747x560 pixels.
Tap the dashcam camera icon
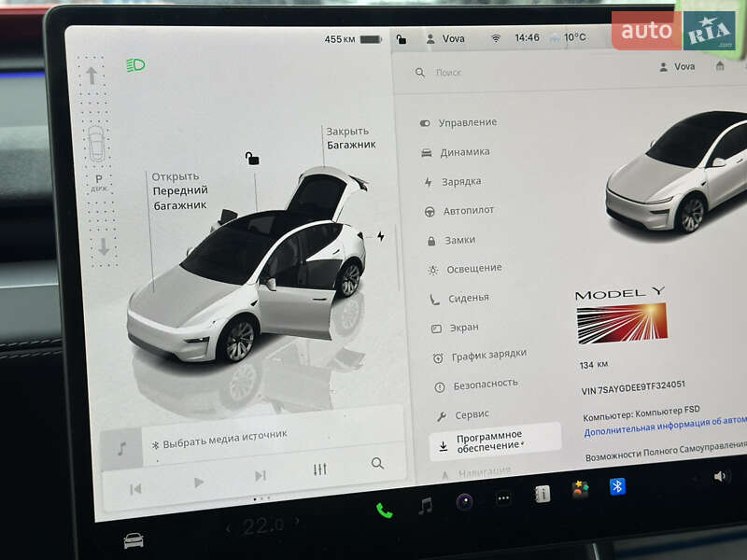[464, 502]
